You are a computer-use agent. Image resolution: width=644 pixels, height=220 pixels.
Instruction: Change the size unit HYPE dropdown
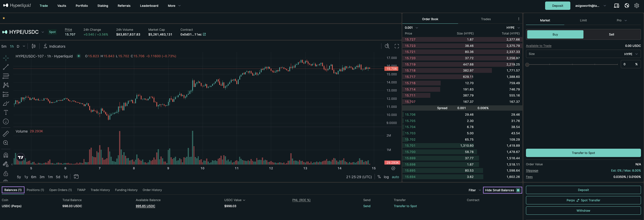pyautogui.click(x=631, y=54)
